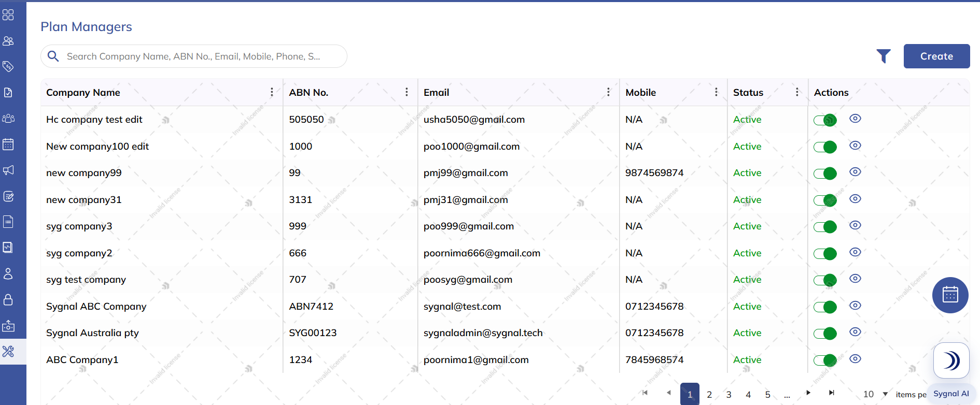This screenshot has width=980, height=405.
Task: Open Email column options menu
Action: 608,92
